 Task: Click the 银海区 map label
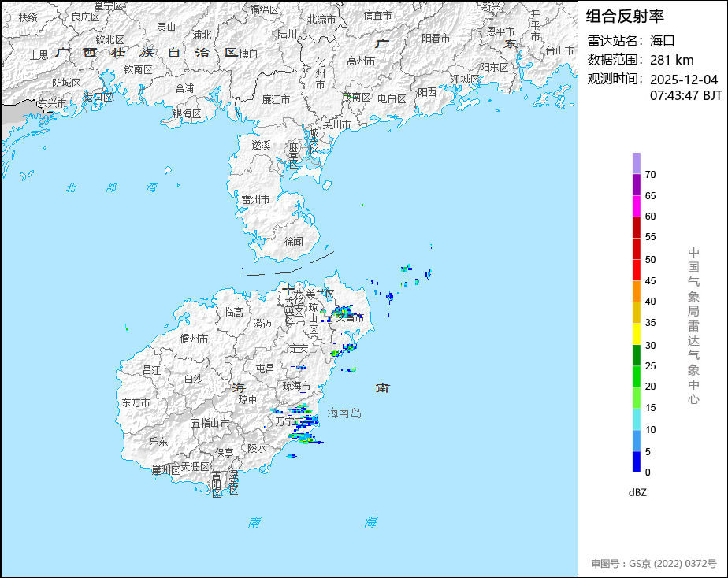[x=187, y=113]
